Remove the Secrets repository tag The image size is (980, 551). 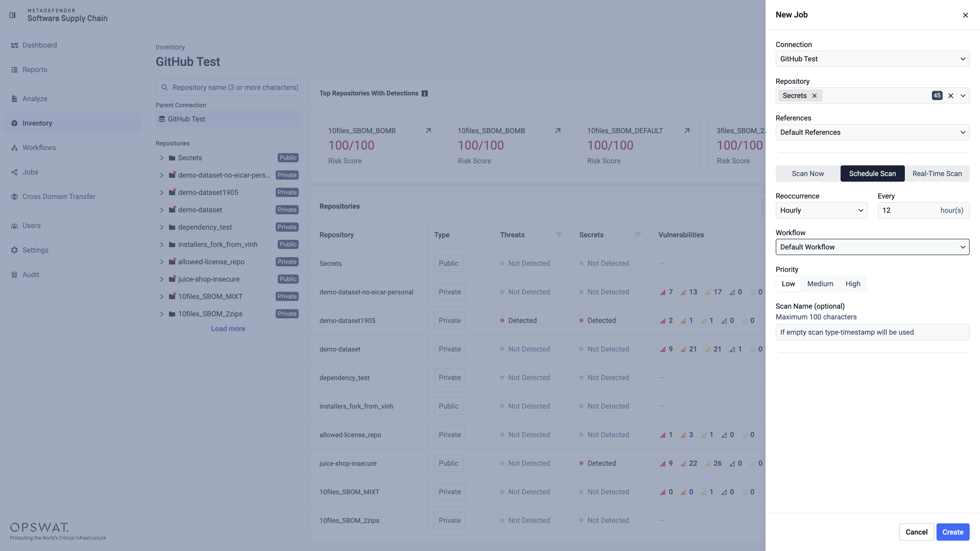(815, 96)
